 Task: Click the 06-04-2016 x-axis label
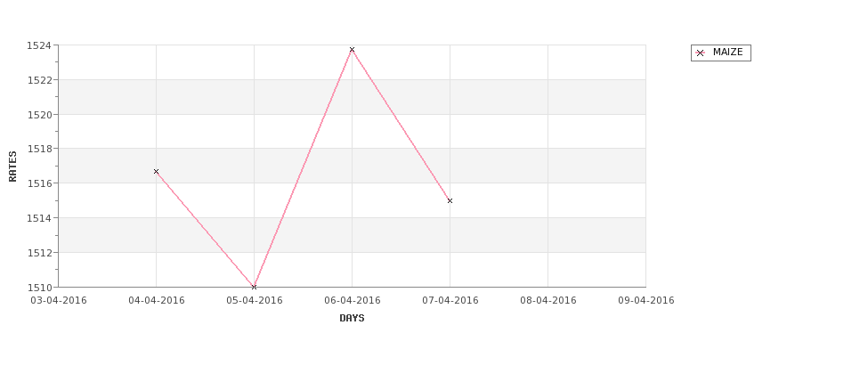pyautogui.click(x=353, y=300)
